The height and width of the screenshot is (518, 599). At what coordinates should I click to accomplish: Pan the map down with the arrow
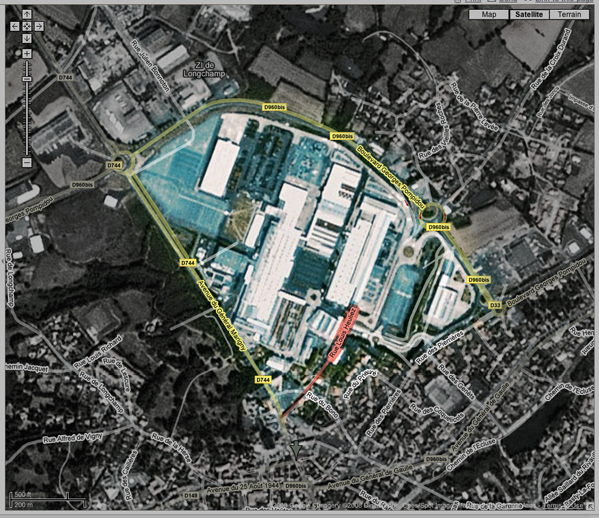click(x=27, y=39)
